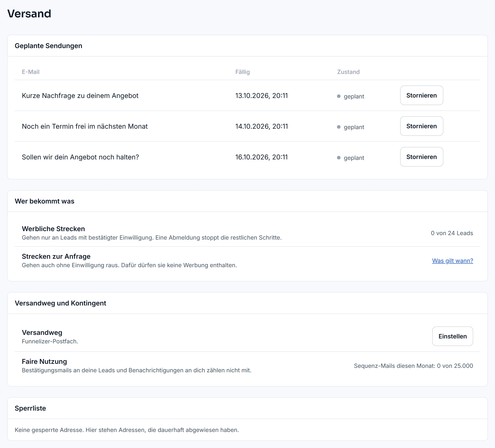Screen dimensions: 495x448
Task: Click "Sollen wir dein Angebot noch halten?" subject
Action: (80, 157)
